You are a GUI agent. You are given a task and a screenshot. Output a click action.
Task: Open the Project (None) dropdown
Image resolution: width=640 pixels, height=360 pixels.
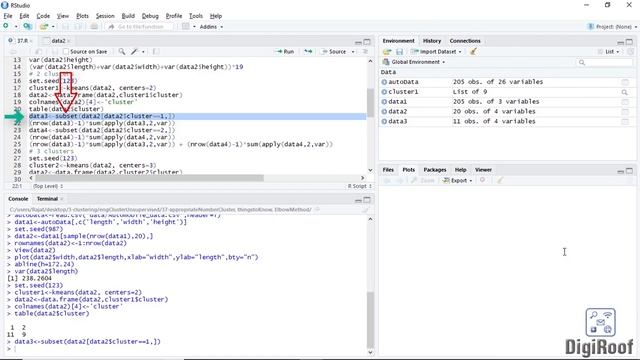pyautogui.click(x=612, y=27)
